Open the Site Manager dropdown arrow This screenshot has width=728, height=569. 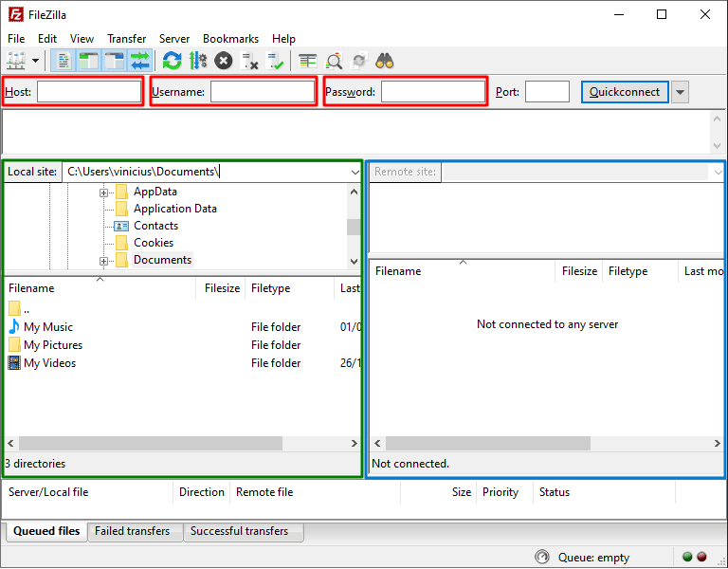(35, 61)
